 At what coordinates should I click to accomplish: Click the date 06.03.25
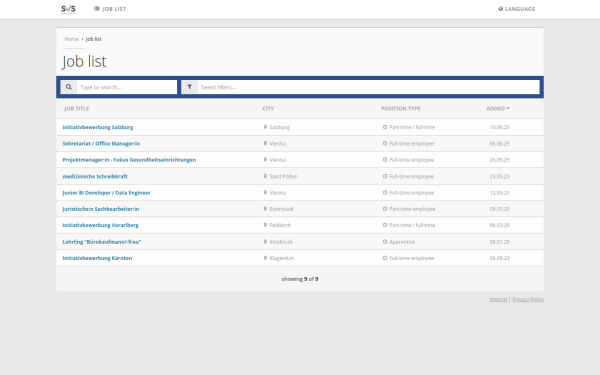click(x=499, y=225)
